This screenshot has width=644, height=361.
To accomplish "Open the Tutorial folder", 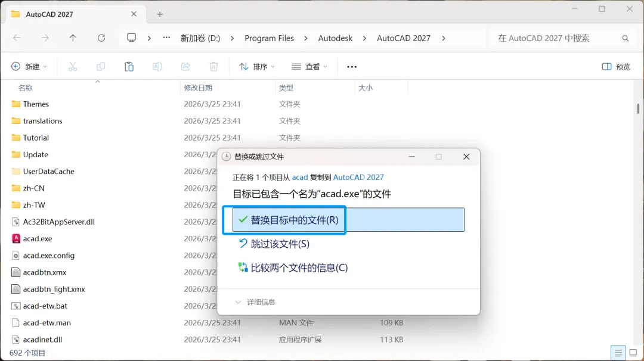I will [30, 138].
